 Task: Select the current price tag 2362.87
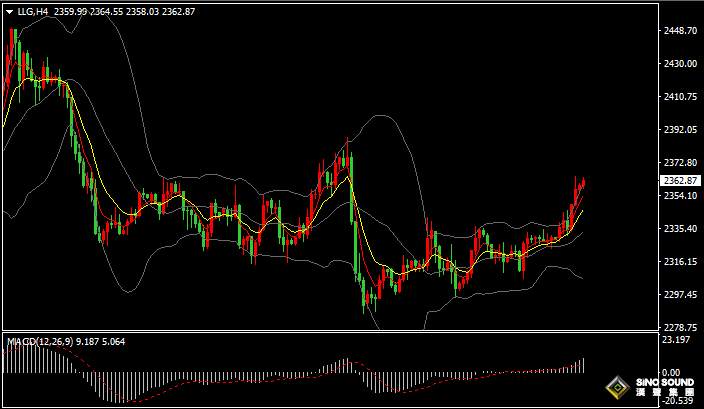680,181
